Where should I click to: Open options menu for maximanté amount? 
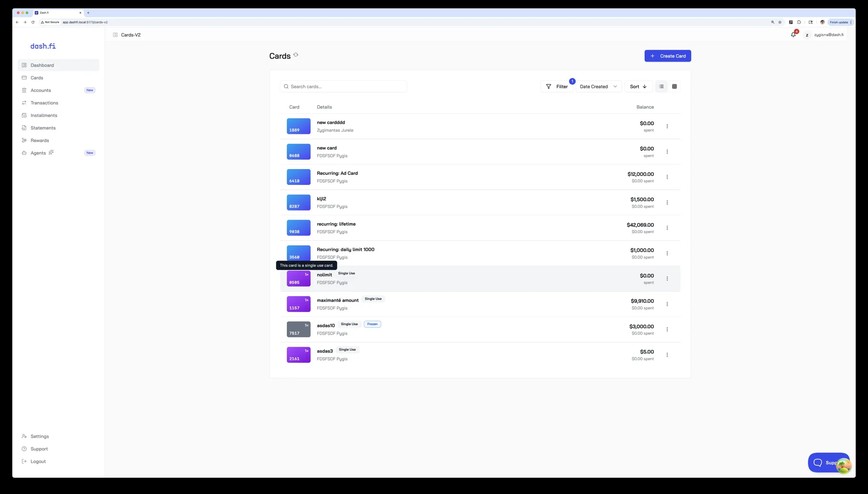click(x=667, y=304)
